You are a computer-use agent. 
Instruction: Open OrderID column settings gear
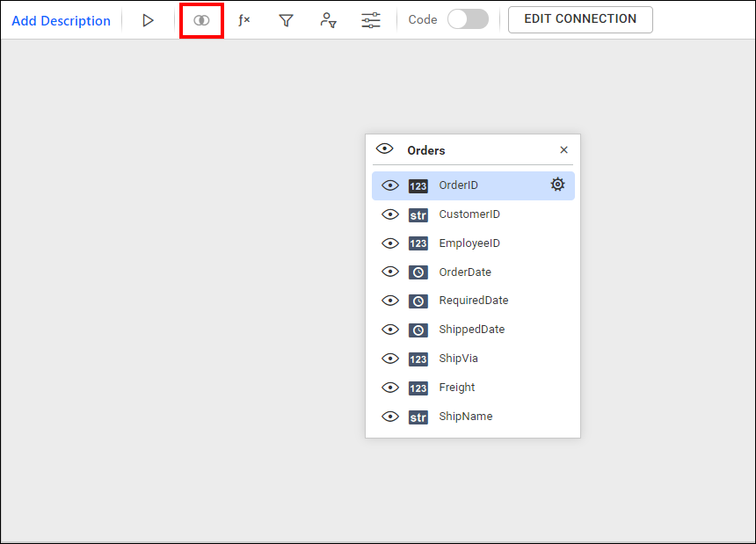pyautogui.click(x=557, y=185)
